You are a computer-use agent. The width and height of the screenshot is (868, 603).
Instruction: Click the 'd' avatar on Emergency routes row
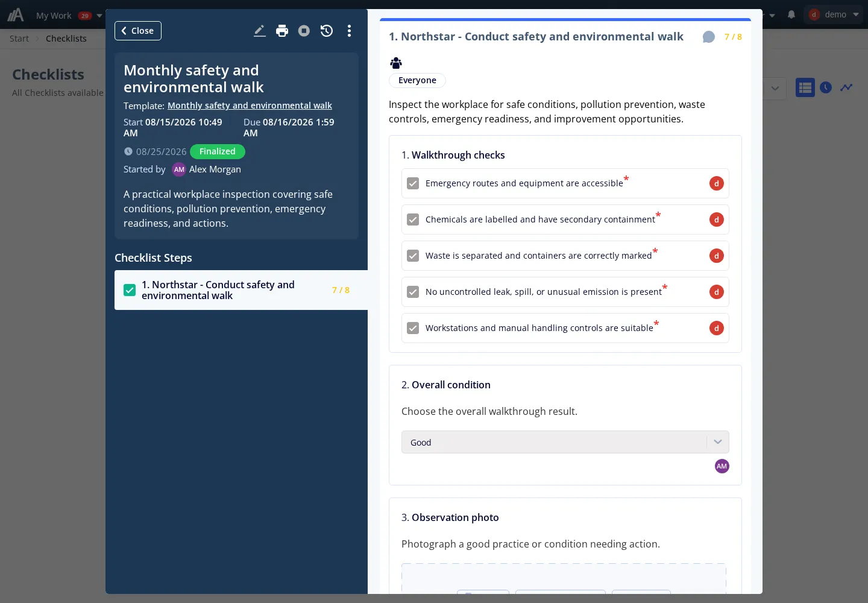(717, 183)
